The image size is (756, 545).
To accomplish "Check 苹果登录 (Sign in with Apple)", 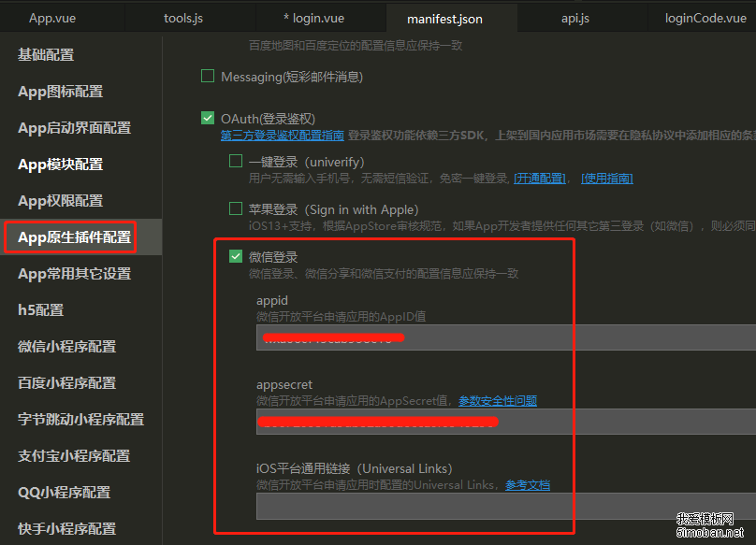I will pos(235,208).
